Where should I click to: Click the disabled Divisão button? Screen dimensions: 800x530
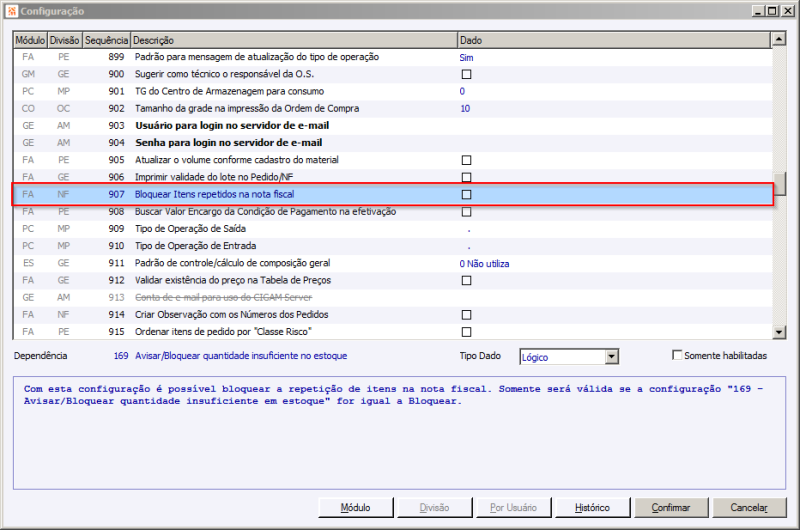435,508
